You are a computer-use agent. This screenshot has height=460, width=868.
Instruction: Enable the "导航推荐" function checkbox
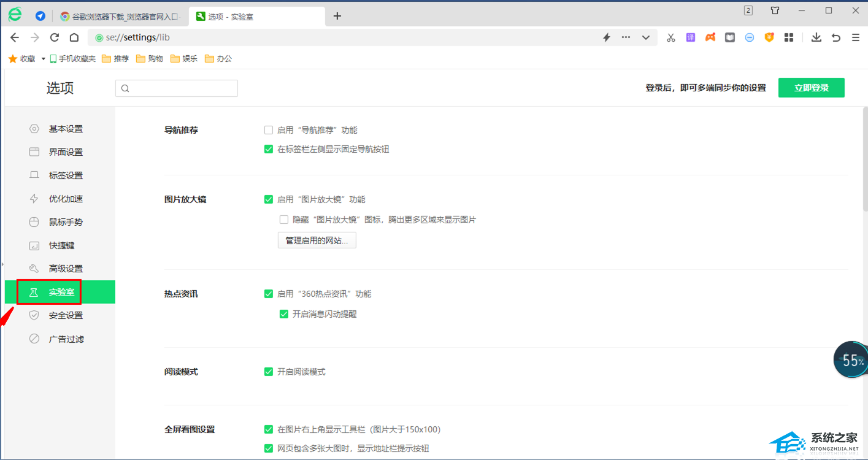269,130
